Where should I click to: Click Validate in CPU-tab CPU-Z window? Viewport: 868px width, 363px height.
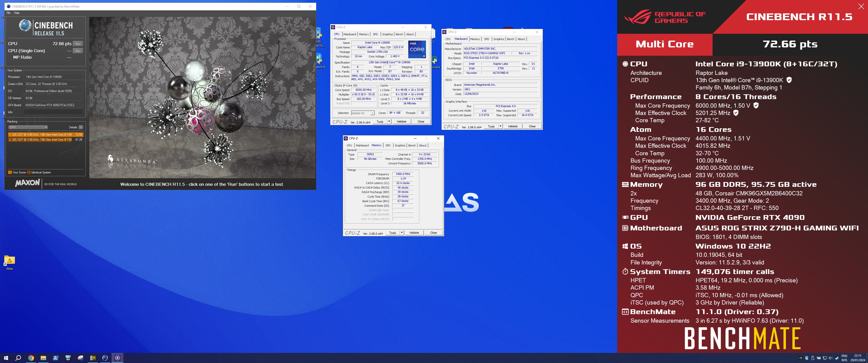pos(401,122)
